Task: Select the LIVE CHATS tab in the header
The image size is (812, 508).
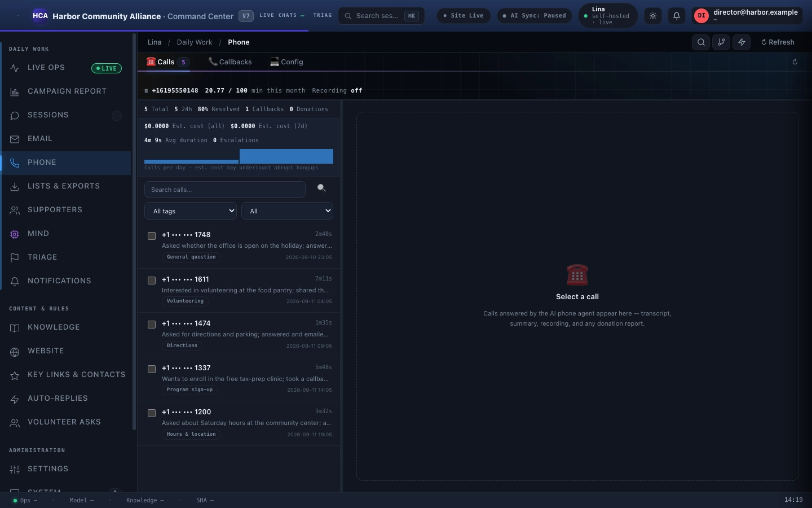Action: 282,15
